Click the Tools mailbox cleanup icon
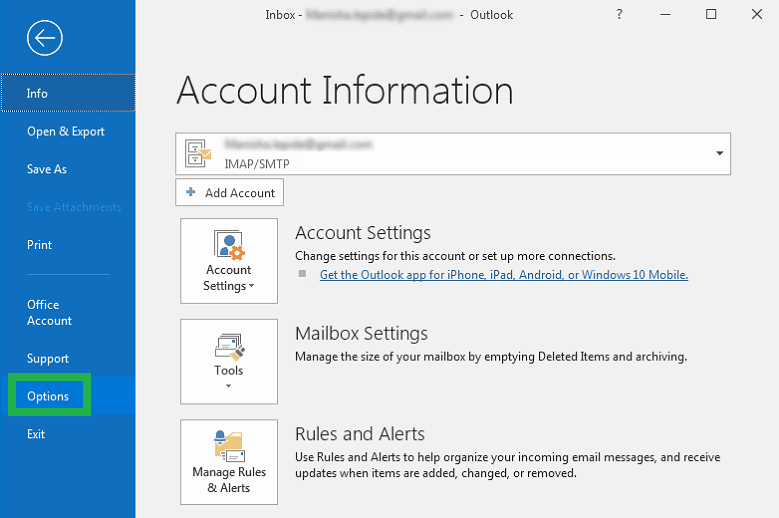 (x=230, y=346)
